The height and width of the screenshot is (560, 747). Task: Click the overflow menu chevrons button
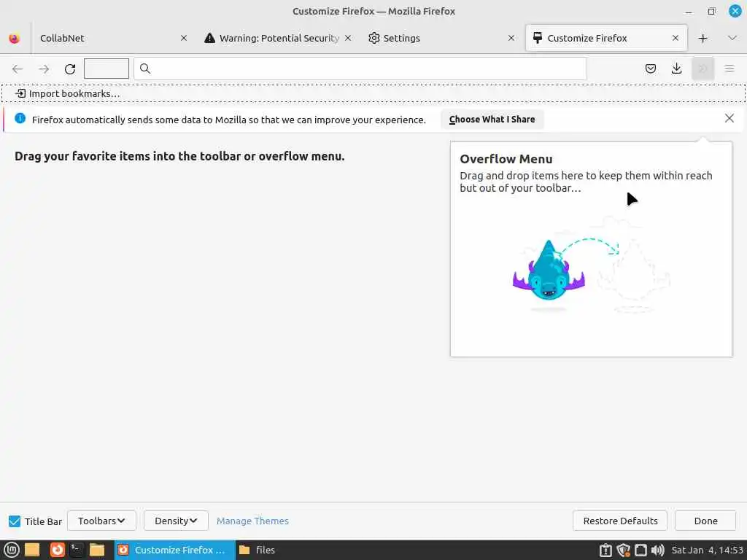703,69
